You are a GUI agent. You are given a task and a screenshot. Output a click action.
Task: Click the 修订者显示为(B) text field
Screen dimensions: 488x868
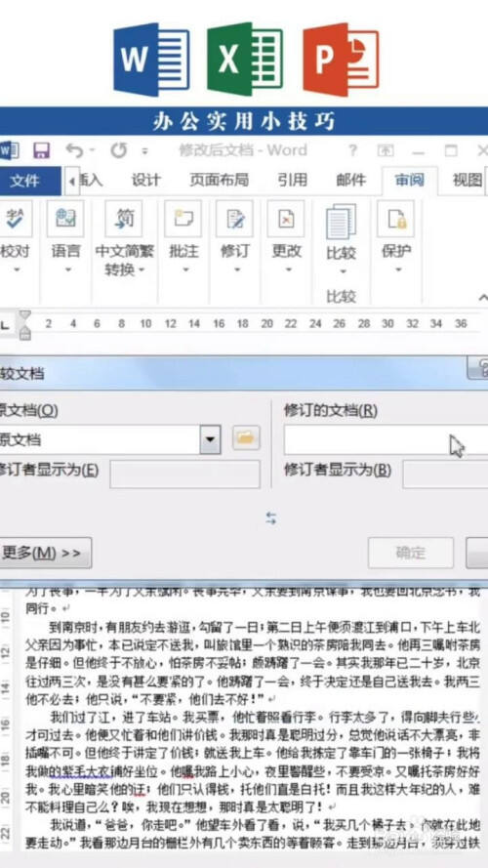tap(445, 475)
